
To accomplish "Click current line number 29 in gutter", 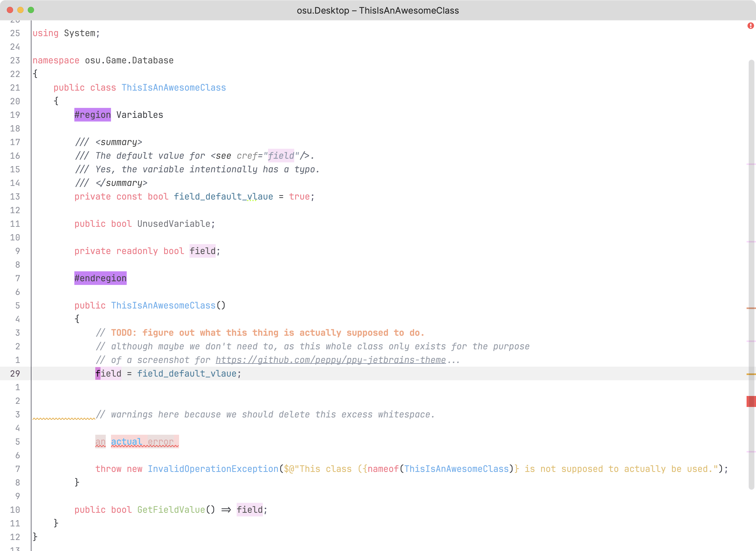I will coord(15,373).
